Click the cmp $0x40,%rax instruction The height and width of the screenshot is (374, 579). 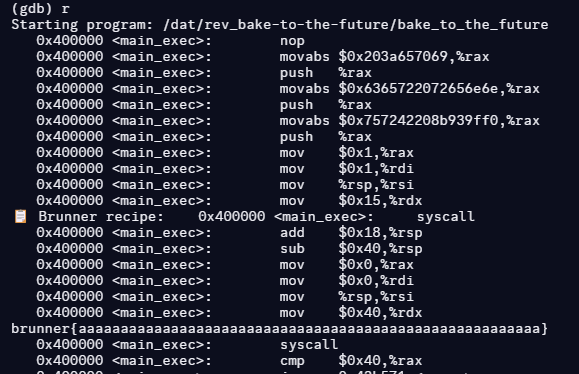tap(351, 361)
